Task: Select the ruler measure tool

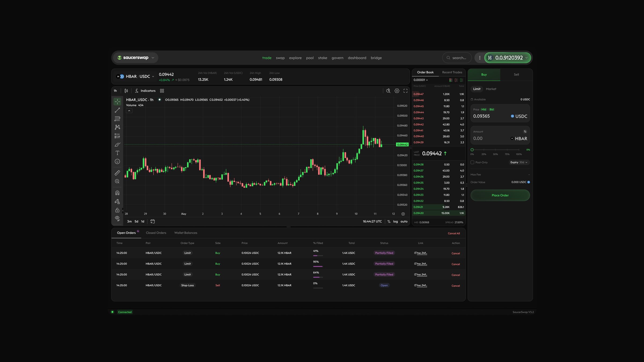Action: tap(117, 173)
